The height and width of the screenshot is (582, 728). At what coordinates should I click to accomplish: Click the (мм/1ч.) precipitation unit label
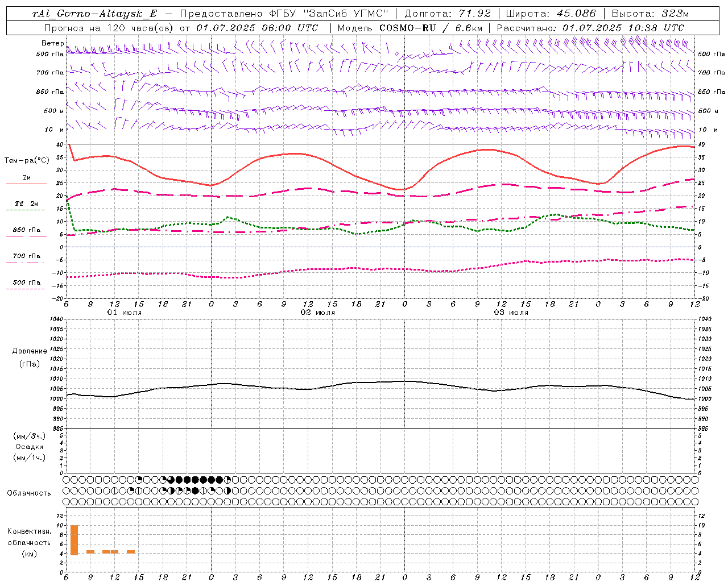pyautogui.click(x=29, y=458)
